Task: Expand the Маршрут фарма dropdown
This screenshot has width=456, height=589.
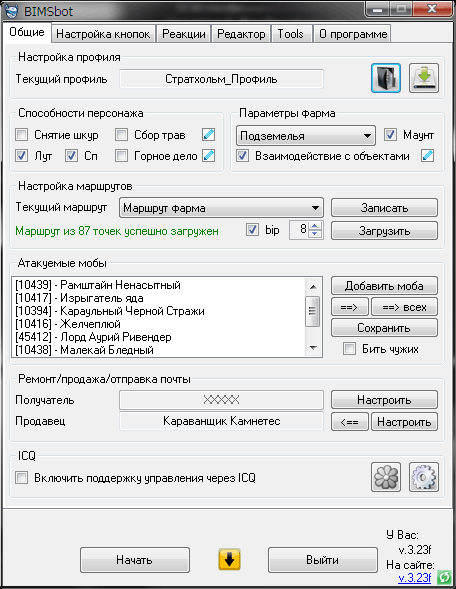Action: pyautogui.click(x=221, y=208)
